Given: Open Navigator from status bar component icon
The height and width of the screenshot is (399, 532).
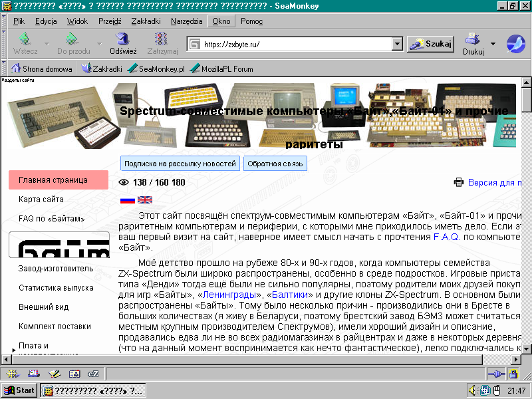Looking at the screenshot, I should click(x=12, y=374).
